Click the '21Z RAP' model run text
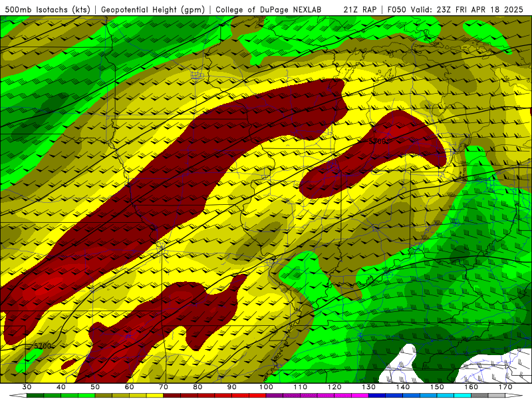The height and width of the screenshot is (399, 532). [360, 9]
